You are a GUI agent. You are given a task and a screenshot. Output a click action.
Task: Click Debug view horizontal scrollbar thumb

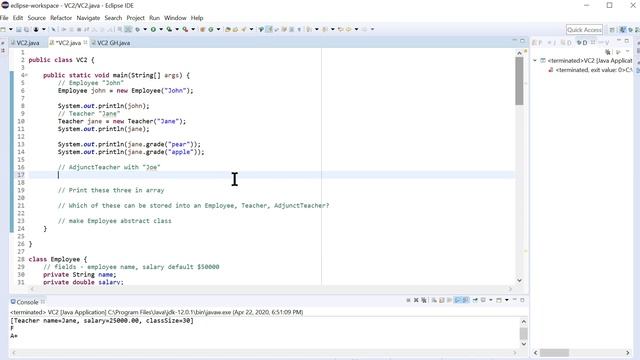point(554,353)
